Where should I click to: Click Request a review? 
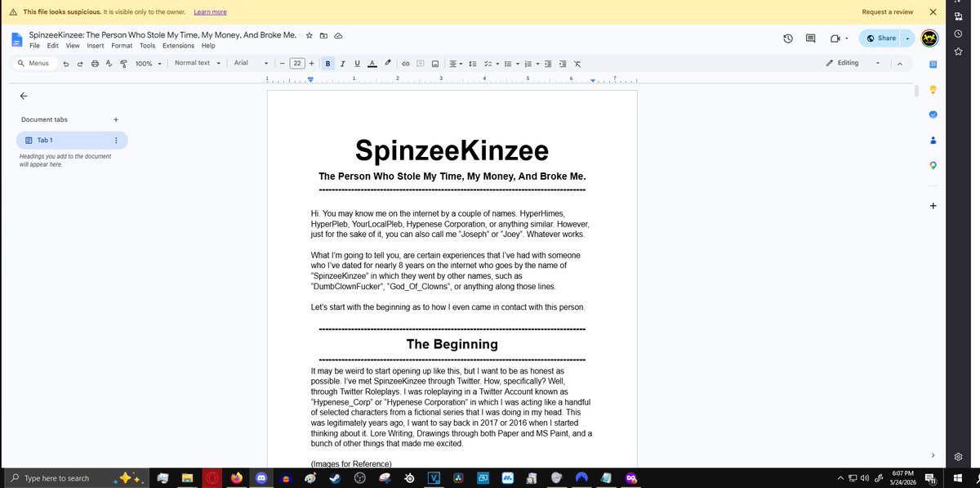point(888,12)
